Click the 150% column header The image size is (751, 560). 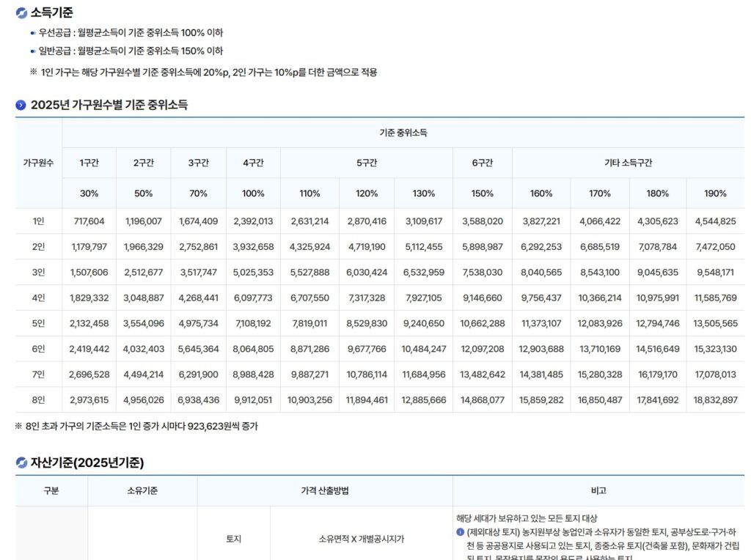pos(482,194)
